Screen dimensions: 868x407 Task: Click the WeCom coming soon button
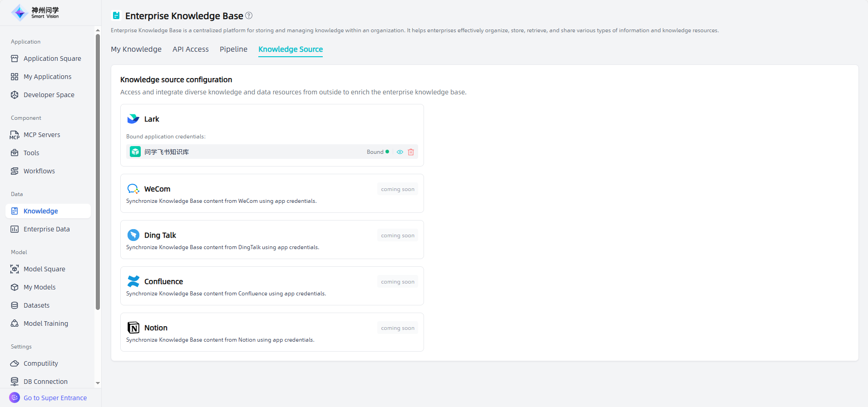[x=398, y=189]
